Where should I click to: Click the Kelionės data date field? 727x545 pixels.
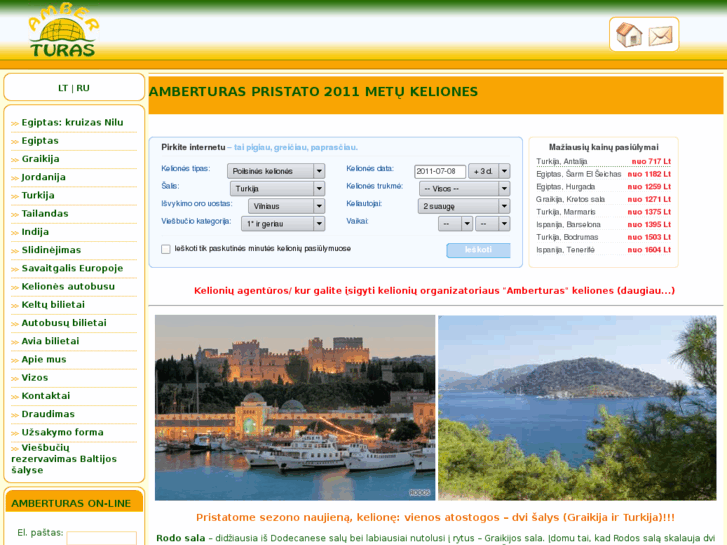pyautogui.click(x=440, y=171)
